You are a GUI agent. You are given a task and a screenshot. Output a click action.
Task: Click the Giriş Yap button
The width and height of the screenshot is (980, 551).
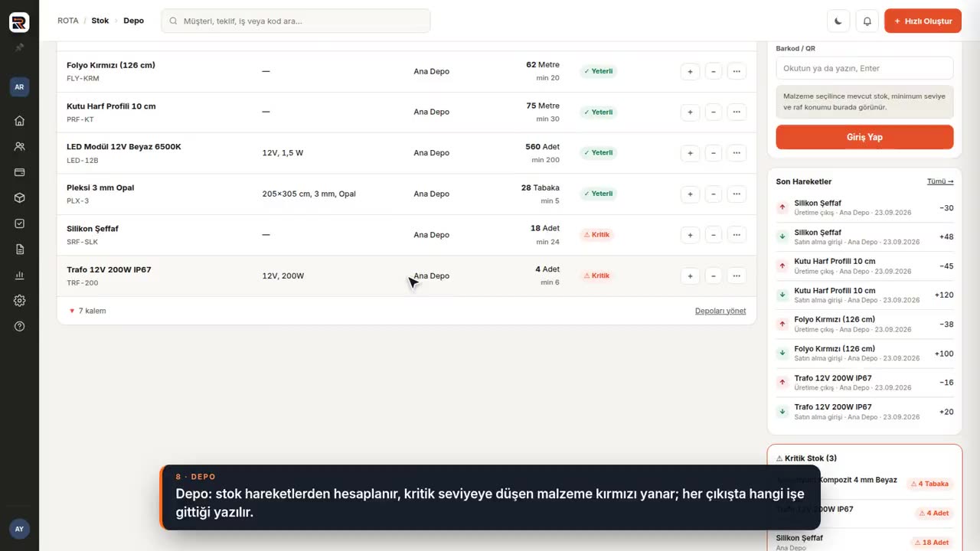(864, 137)
